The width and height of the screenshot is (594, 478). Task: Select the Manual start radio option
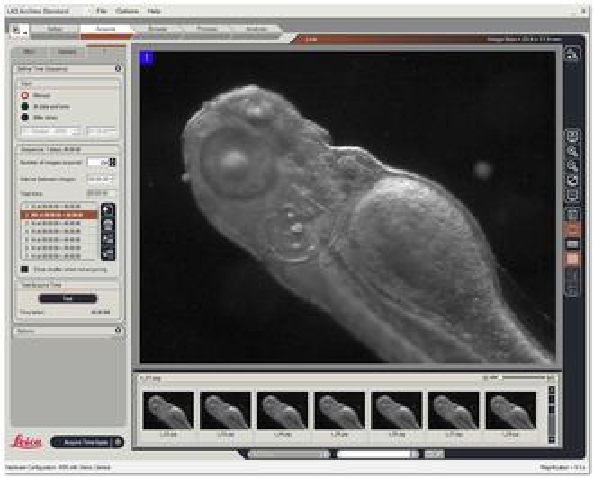click(x=25, y=95)
